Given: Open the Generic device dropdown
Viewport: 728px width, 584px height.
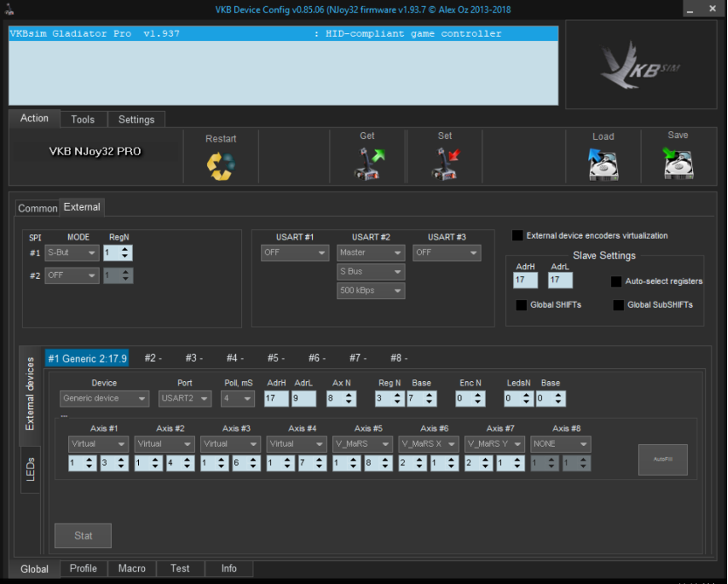Looking at the screenshot, I should [105, 399].
